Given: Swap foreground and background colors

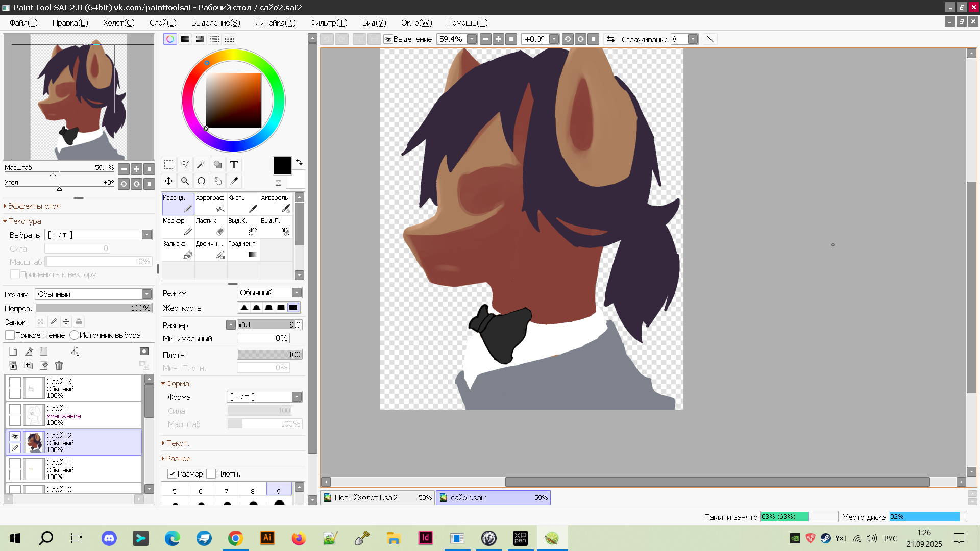Looking at the screenshot, I should (x=299, y=162).
